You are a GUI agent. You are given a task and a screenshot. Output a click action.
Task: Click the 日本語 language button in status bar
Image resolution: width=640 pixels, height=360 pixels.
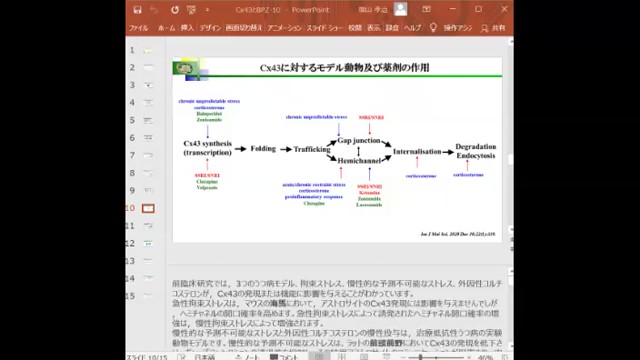[204, 357]
